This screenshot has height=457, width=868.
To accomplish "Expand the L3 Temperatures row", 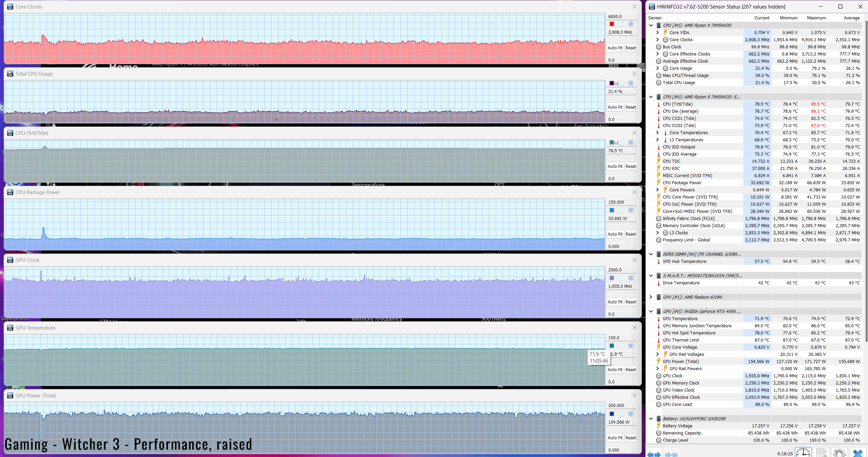I will (657, 140).
